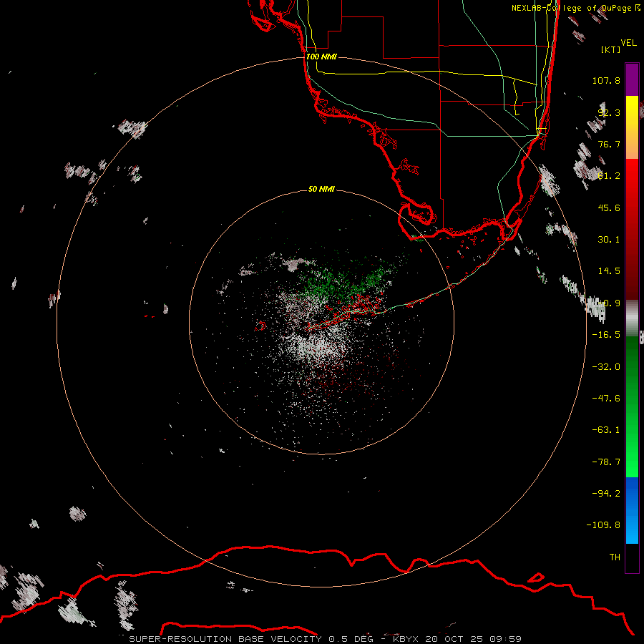Click the -47.6 scale value
644x644 pixels.
coord(606,399)
